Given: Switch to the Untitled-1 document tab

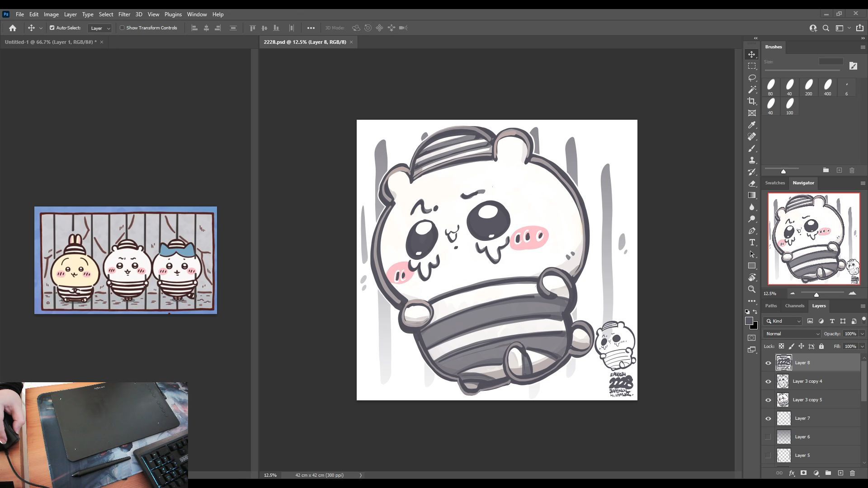Looking at the screenshot, I should point(49,42).
